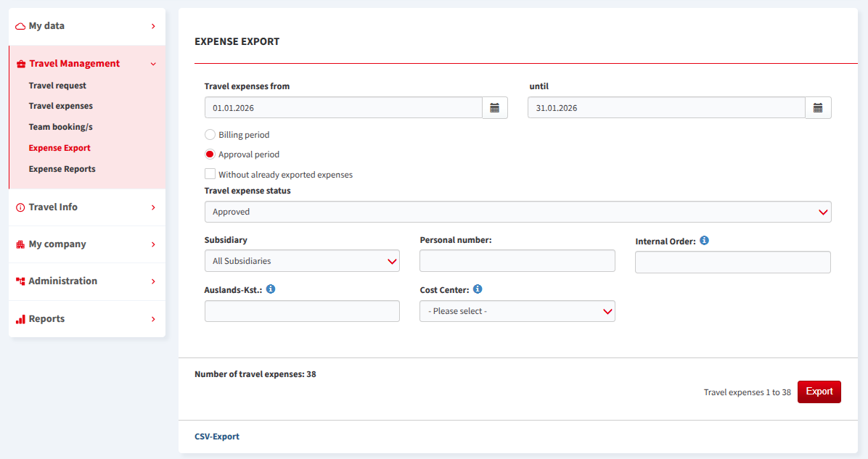The width and height of the screenshot is (868, 459).
Task: Open the Administration menu label
Action: (x=62, y=281)
